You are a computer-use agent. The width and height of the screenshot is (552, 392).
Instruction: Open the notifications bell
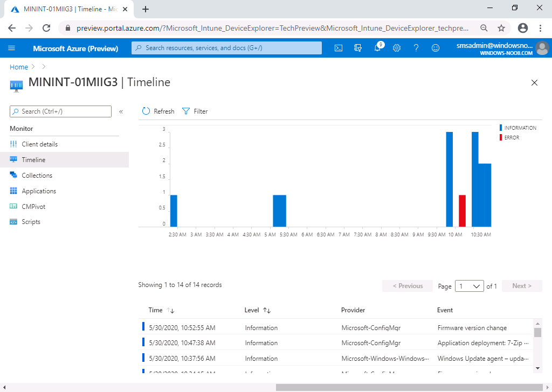[378, 47]
